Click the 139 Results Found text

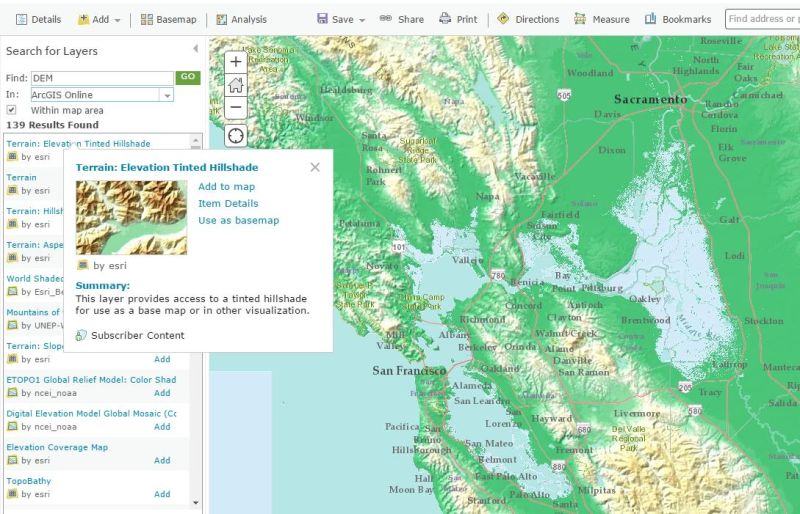coord(53,125)
